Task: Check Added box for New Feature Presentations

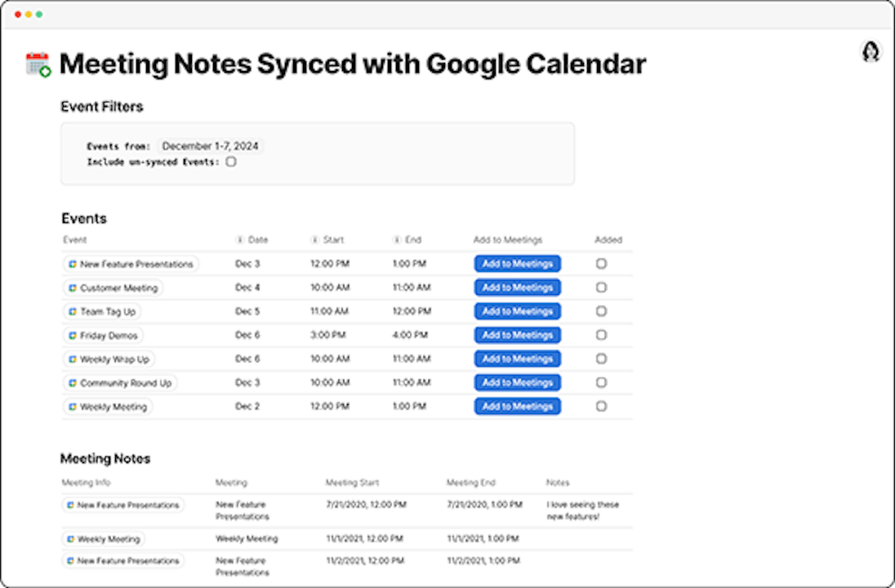Action: pos(601,264)
